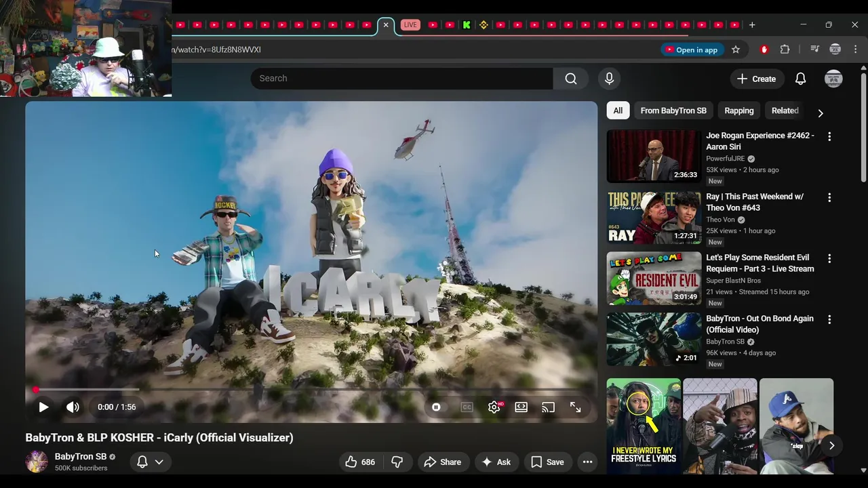
Task: Click the video progress bar
Action: coord(311,390)
